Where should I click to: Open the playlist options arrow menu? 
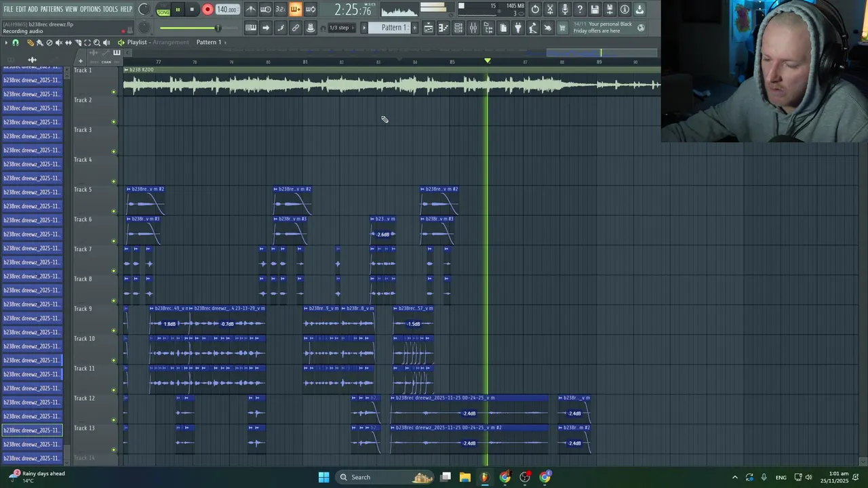(x=6, y=43)
